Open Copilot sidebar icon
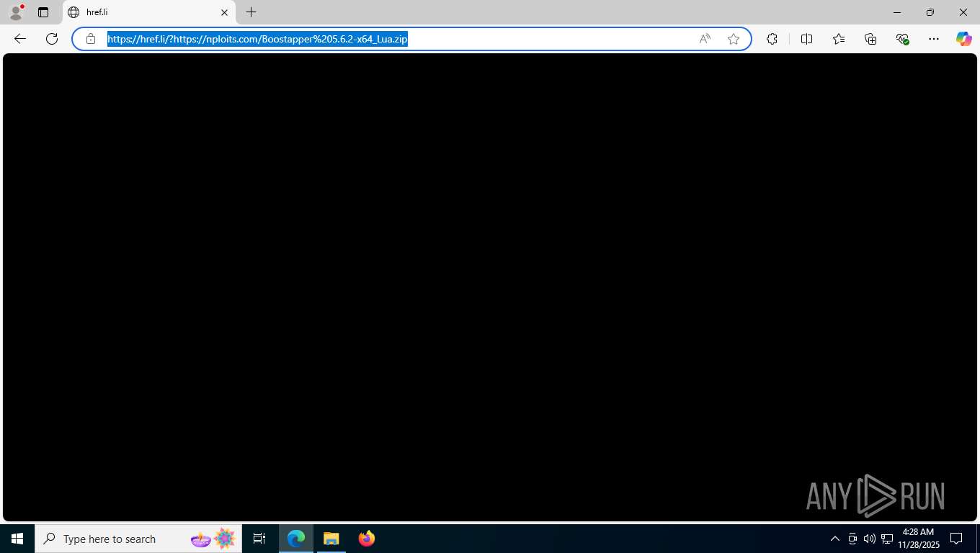 coord(964,39)
